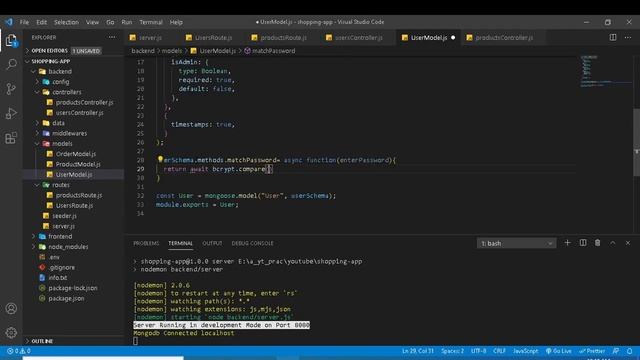Expand the Open Editors section
640x360 pixels.
[49, 51]
